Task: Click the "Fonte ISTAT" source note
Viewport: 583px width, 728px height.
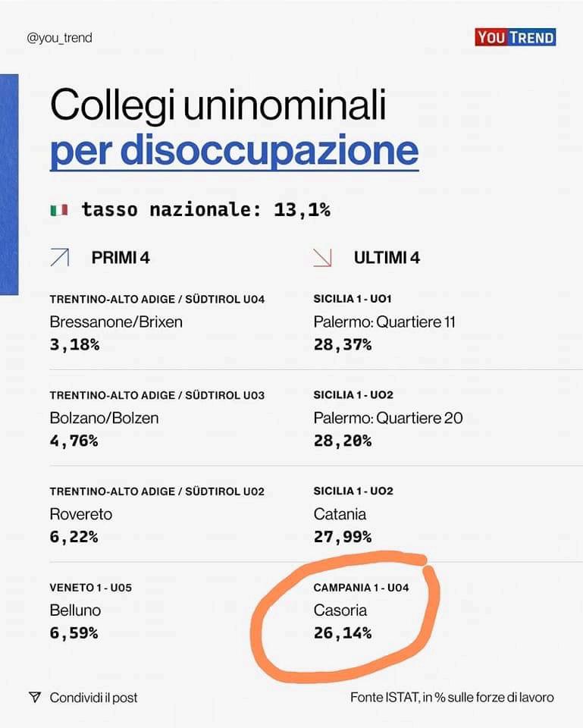Action: point(452,698)
